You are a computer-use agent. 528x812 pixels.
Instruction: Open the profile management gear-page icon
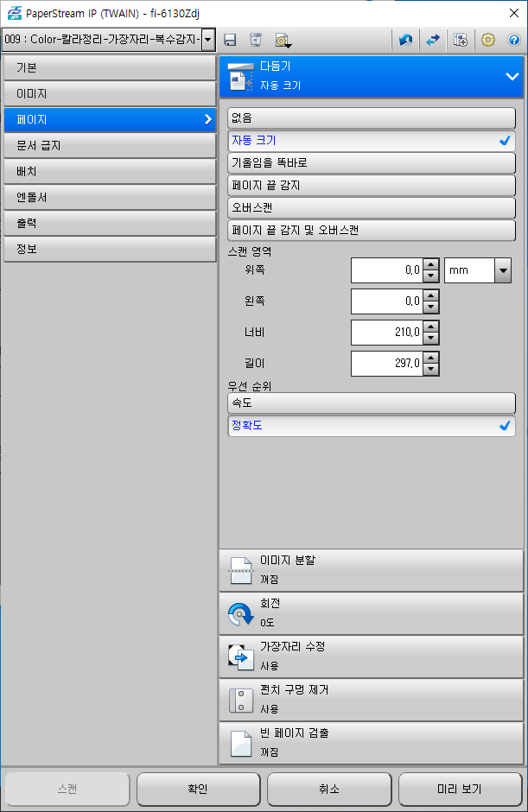(283, 40)
